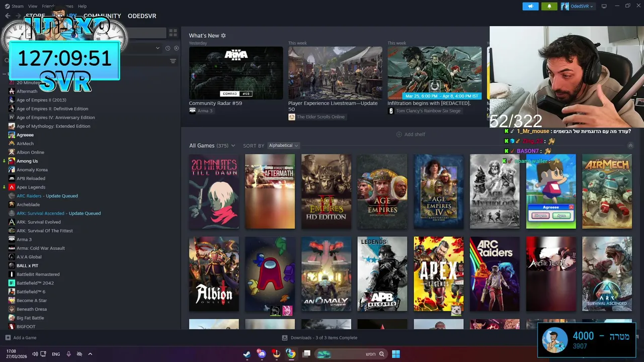This screenshot has width=644, height=362.
Task: Open the AirMech cover art
Action: [607, 191]
